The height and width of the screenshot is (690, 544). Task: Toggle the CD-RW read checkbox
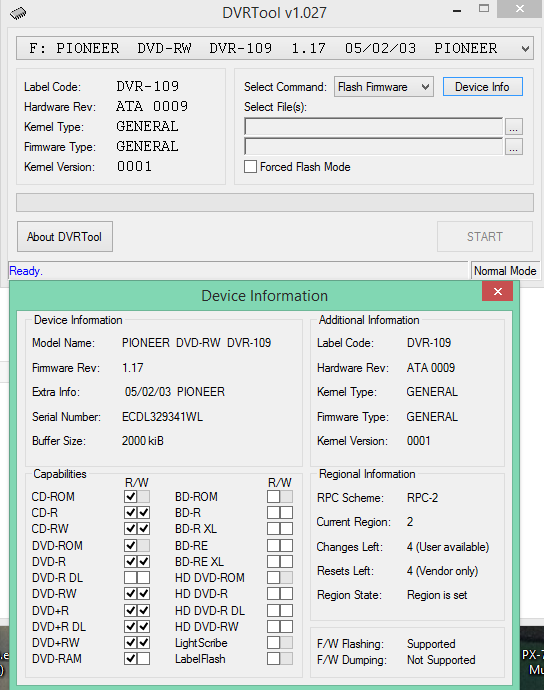pos(130,529)
